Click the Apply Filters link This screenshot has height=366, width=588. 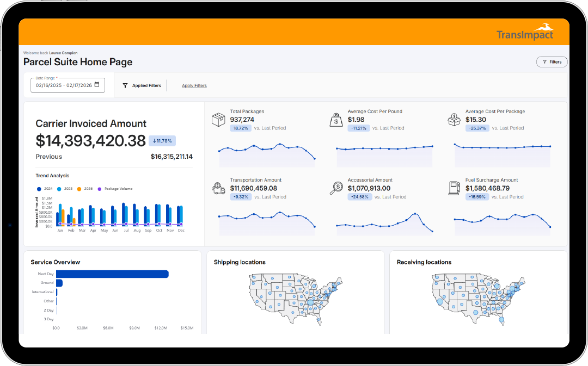[x=194, y=85]
